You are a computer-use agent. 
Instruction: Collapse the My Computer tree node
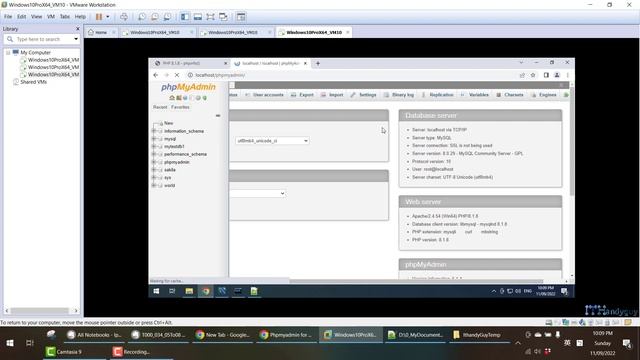[8, 53]
